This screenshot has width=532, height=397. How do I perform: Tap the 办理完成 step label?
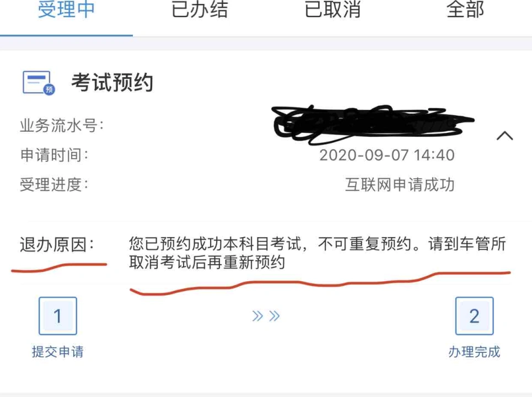point(474,352)
